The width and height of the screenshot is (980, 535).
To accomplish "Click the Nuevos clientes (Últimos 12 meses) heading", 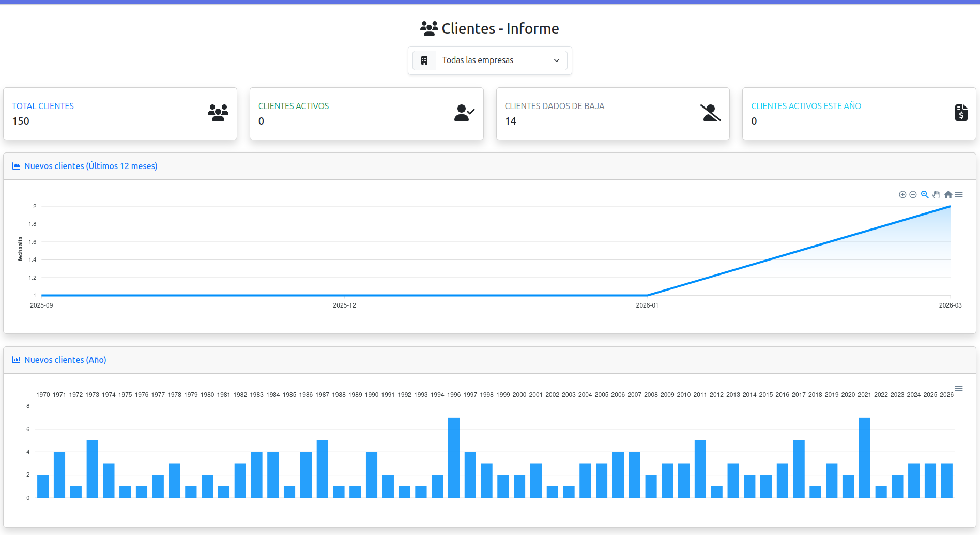I will (x=90, y=166).
